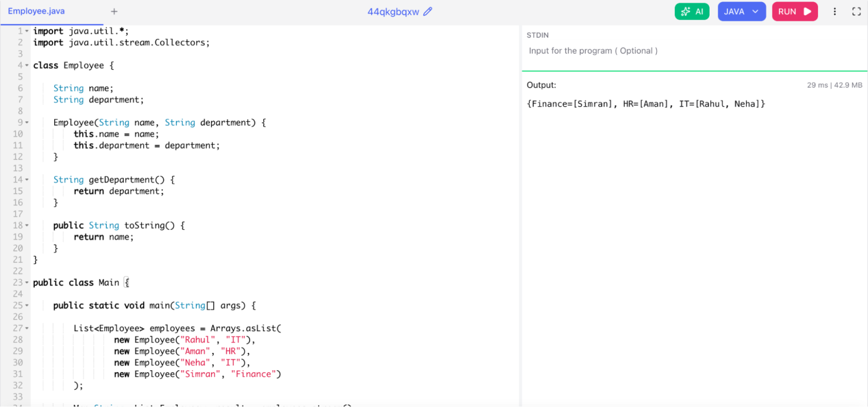Click the 44qkgbqxw project name link

click(x=393, y=12)
